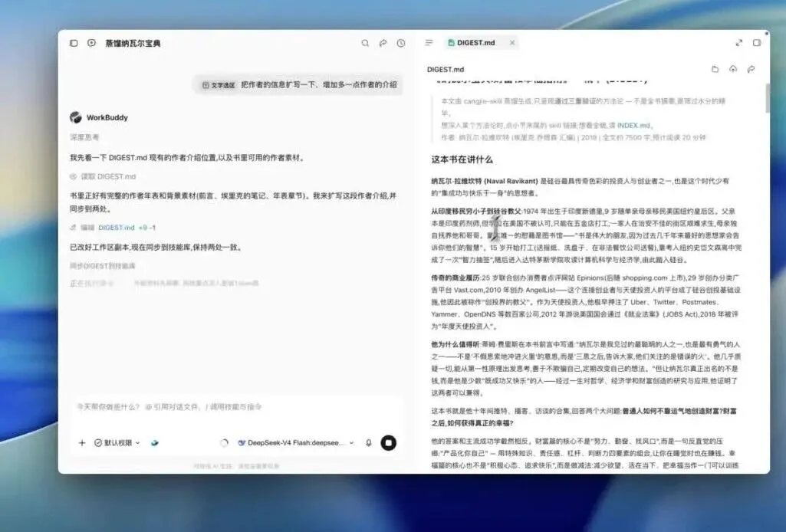Image resolution: width=786 pixels, height=532 pixels.
Task: Open the 读取 DIGEST.md step
Action: pyautogui.click(x=103, y=176)
